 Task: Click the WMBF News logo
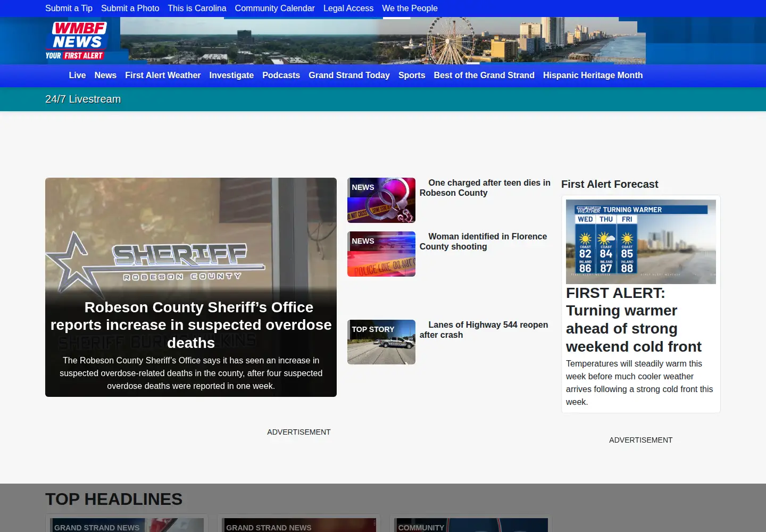tap(76, 40)
